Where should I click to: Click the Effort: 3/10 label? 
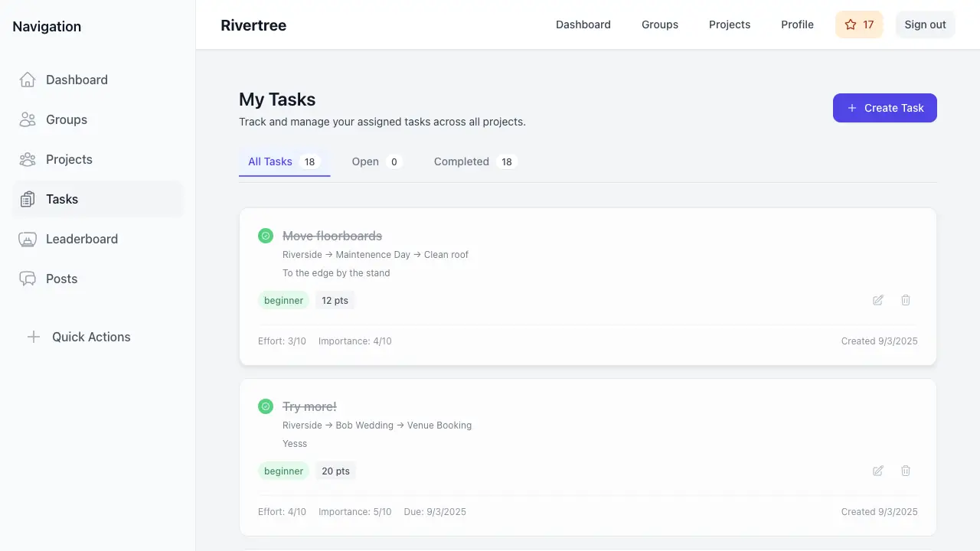[x=282, y=341]
